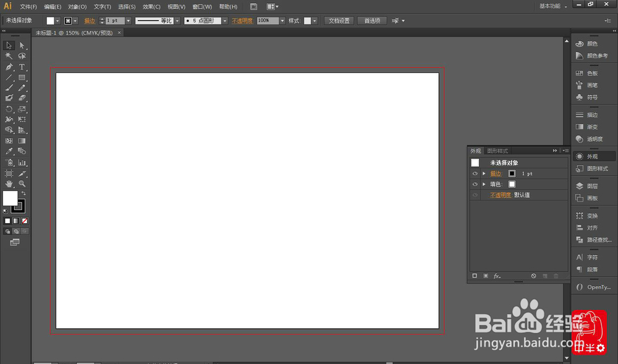
Task: Select the Symbol Sprayer tool
Action: [x=9, y=163]
